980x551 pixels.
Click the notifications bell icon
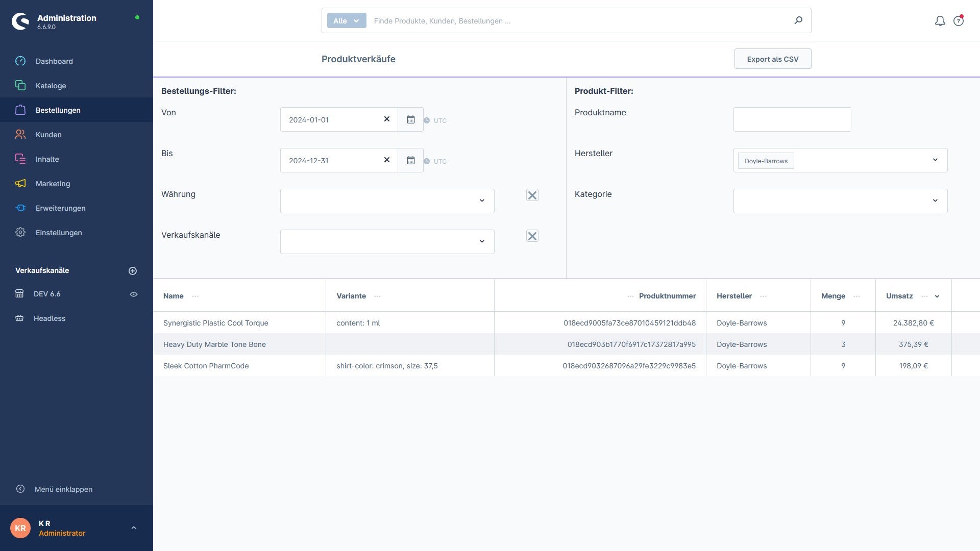click(940, 20)
